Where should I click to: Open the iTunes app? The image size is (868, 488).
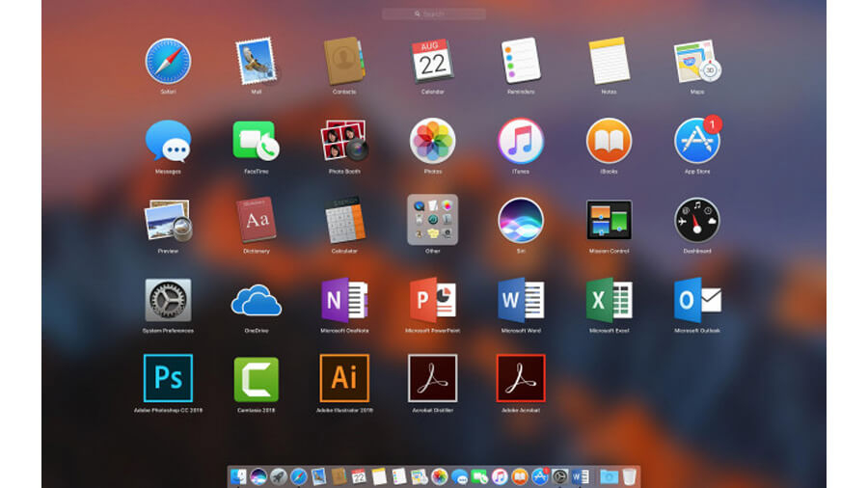coord(521,141)
